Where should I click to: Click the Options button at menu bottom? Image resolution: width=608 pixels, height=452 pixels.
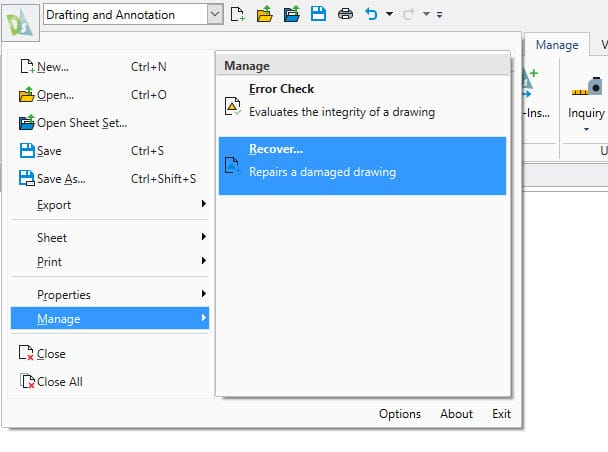(x=400, y=414)
